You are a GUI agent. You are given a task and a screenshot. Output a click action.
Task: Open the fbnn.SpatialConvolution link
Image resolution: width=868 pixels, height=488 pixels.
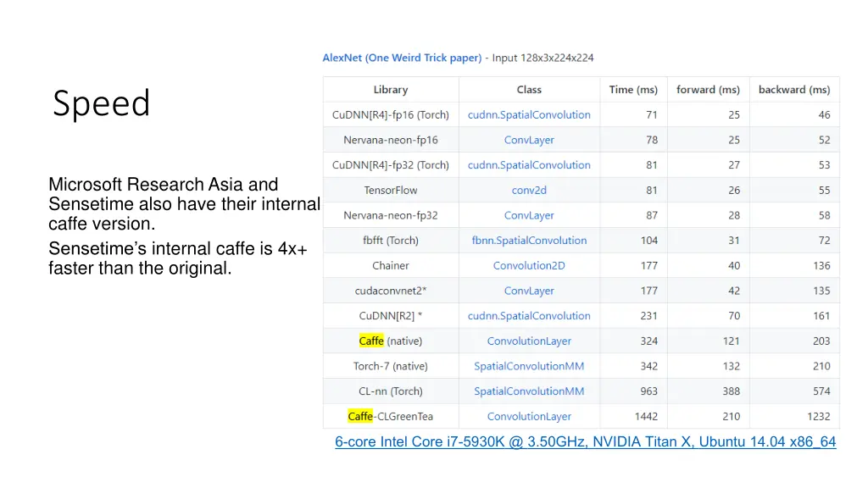coord(529,240)
